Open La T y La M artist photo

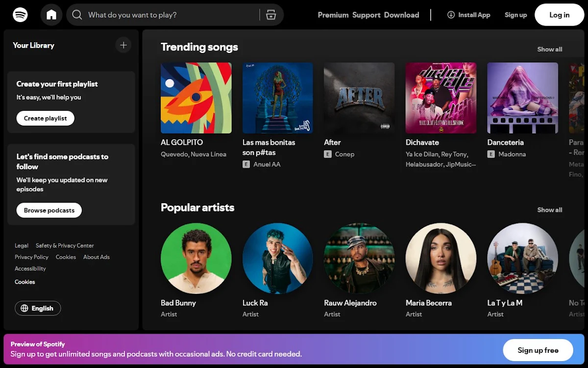[522, 258]
